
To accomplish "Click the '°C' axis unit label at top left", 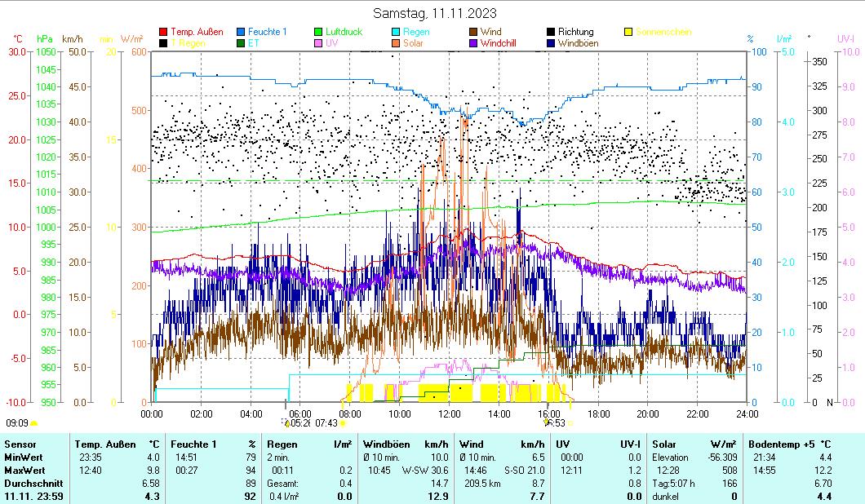I will pyautogui.click(x=18, y=39).
